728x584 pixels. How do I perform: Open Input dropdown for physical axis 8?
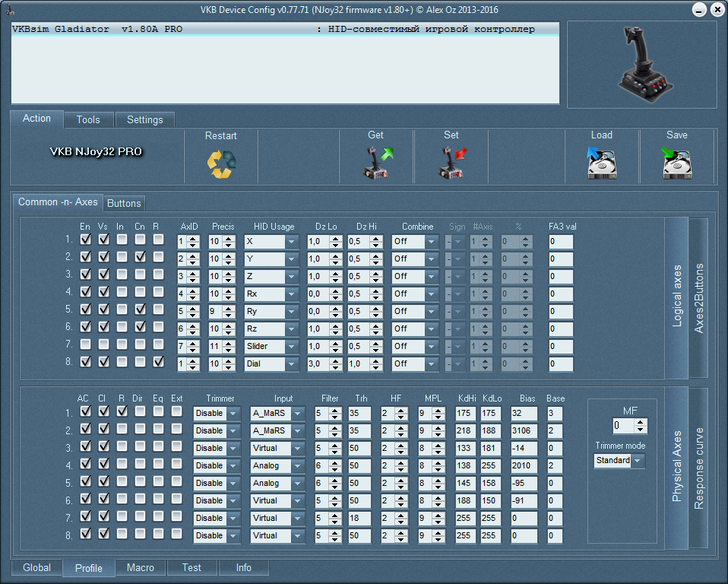tap(277, 535)
